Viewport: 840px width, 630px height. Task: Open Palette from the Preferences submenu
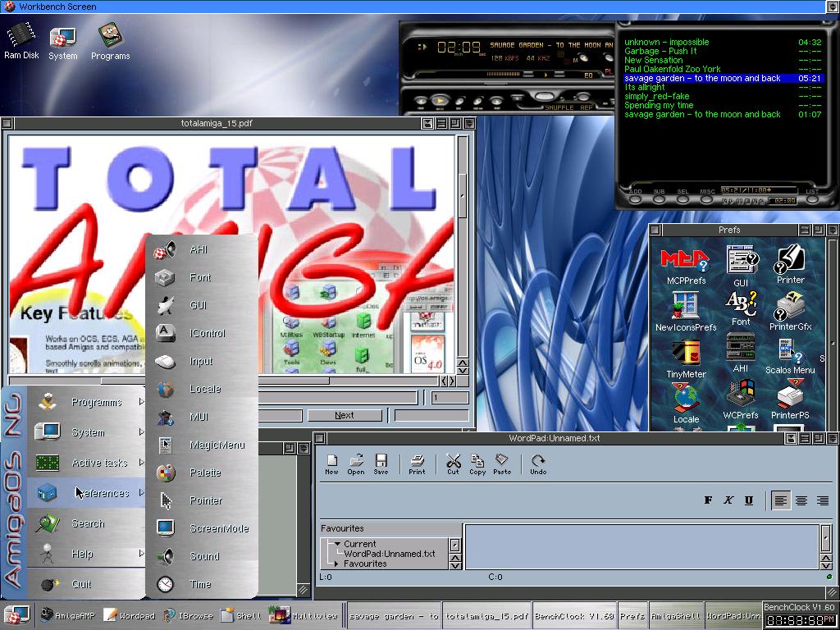click(x=202, y=472)
